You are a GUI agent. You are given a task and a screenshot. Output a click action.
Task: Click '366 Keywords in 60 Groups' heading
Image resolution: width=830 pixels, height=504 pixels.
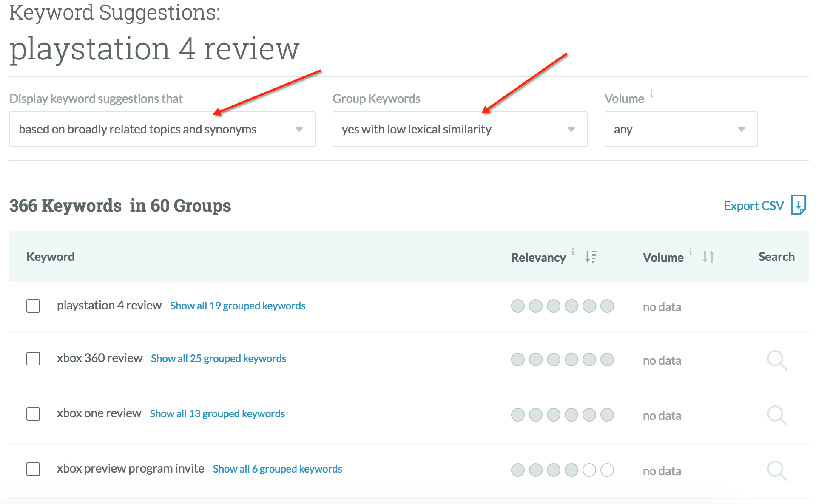click(120, 206)
